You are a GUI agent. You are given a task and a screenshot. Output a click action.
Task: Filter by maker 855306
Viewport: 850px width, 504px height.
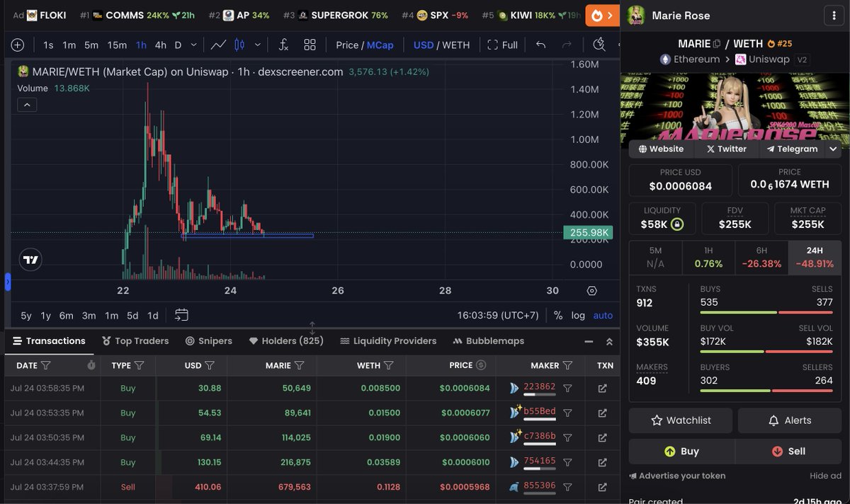click(x=567, y=487)
